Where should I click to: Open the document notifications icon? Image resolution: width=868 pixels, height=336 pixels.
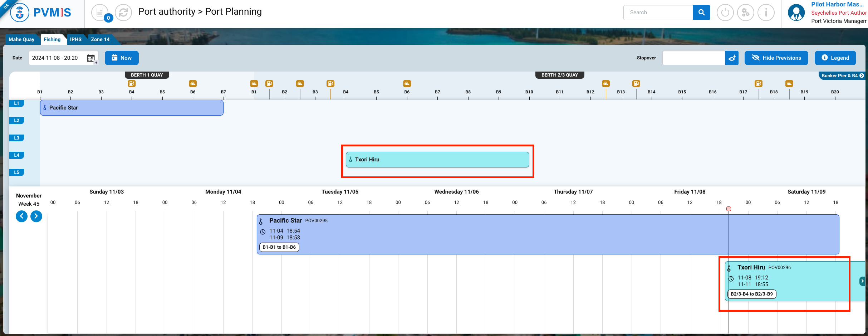pyautogui.click(x=100, y=13)
